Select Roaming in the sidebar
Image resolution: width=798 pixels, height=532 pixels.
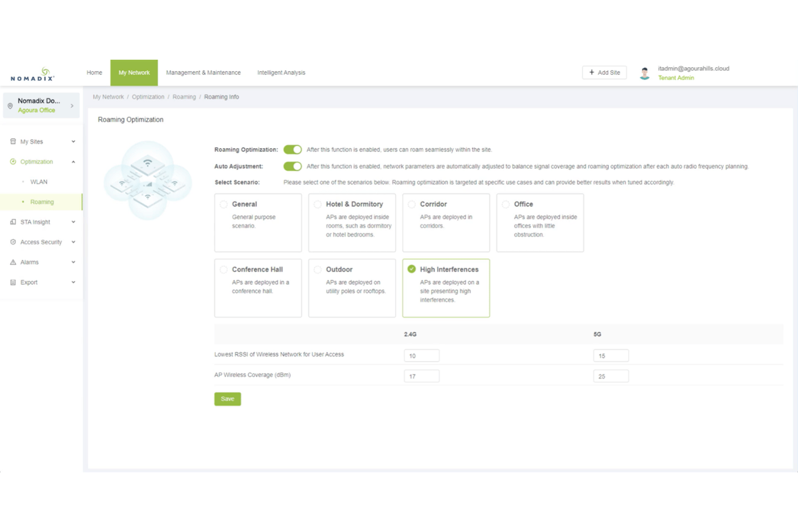42,202
